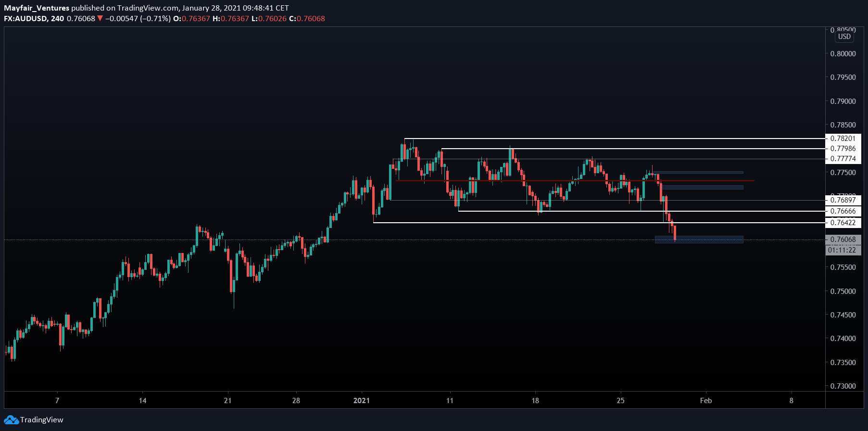Click the FX:AUDUSD symbol label
868x431 pixels.
click(25, 19)
